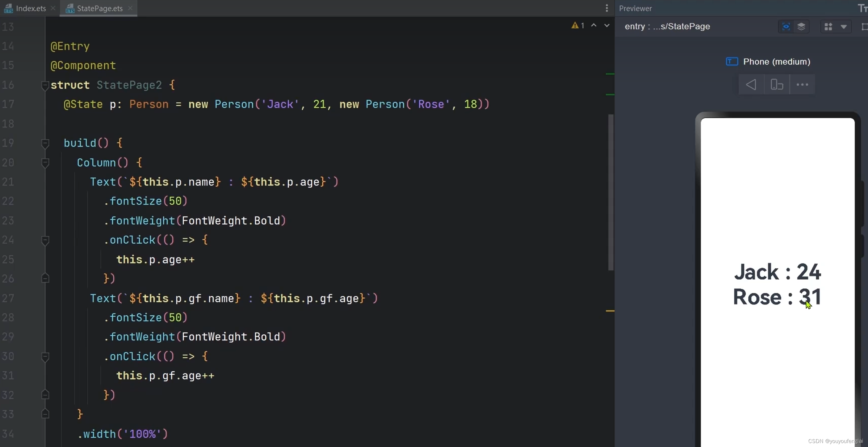The width and height of the screenshot is (868, 447).
Task: Click the StatePage2 struct name
Action: [129, 85]
